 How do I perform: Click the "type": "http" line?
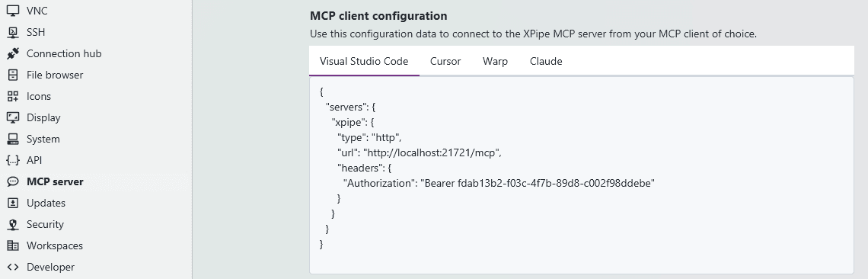[x=369, y=137]
